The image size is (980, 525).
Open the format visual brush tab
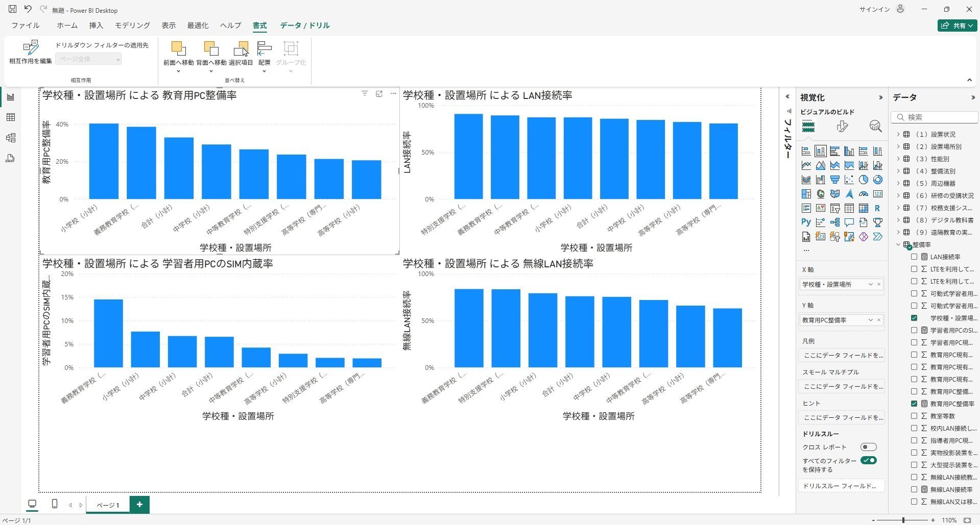tap(842, 126)
